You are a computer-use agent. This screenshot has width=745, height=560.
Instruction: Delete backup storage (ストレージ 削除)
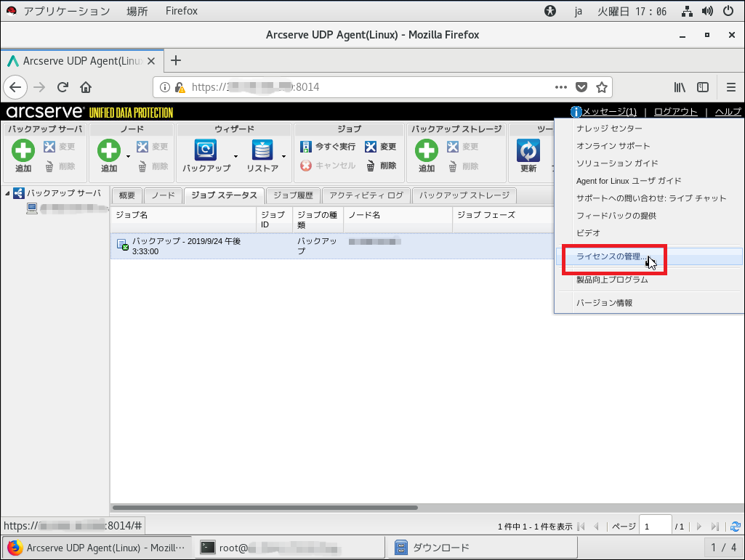coord(463,166)
